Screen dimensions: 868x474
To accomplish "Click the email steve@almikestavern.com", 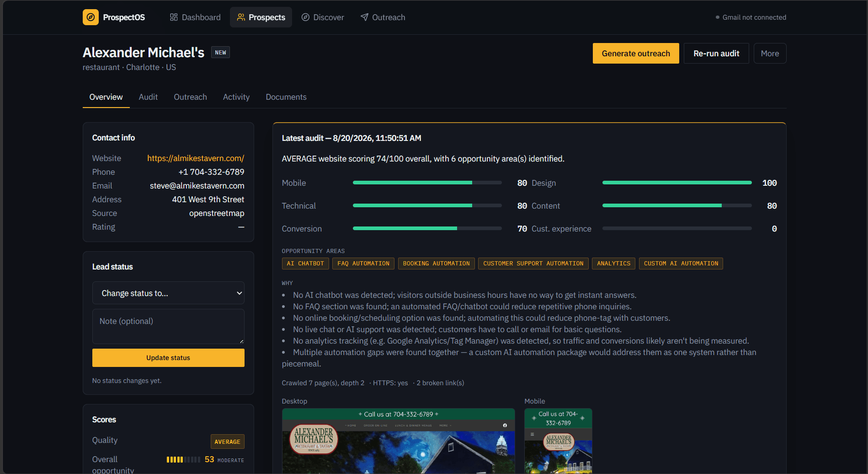I will click(x=197, y=186).
